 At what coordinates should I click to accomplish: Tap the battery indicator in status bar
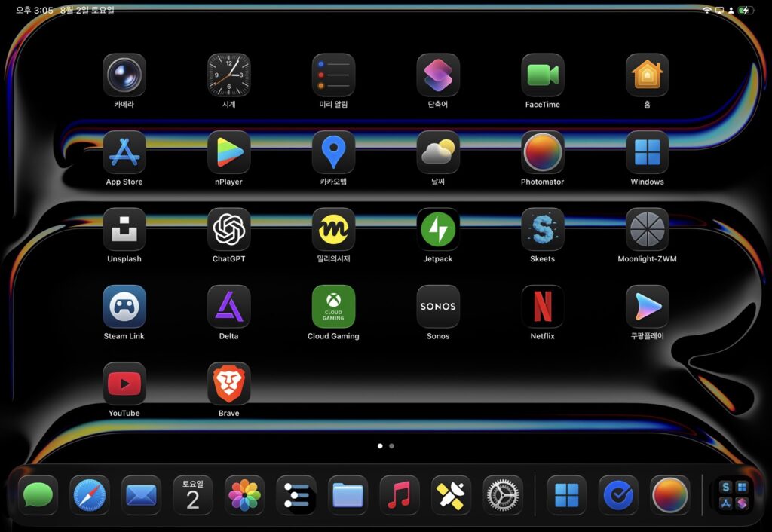coord(747,10)
